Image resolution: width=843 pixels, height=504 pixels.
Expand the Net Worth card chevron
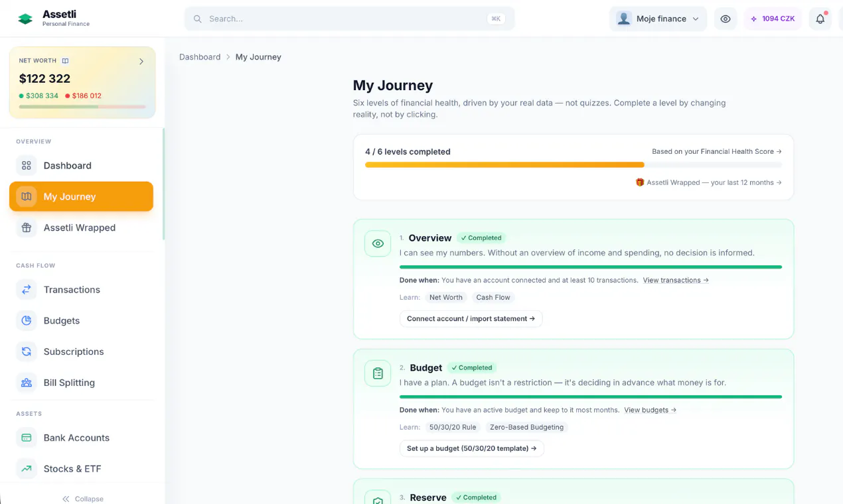(141, 61)
